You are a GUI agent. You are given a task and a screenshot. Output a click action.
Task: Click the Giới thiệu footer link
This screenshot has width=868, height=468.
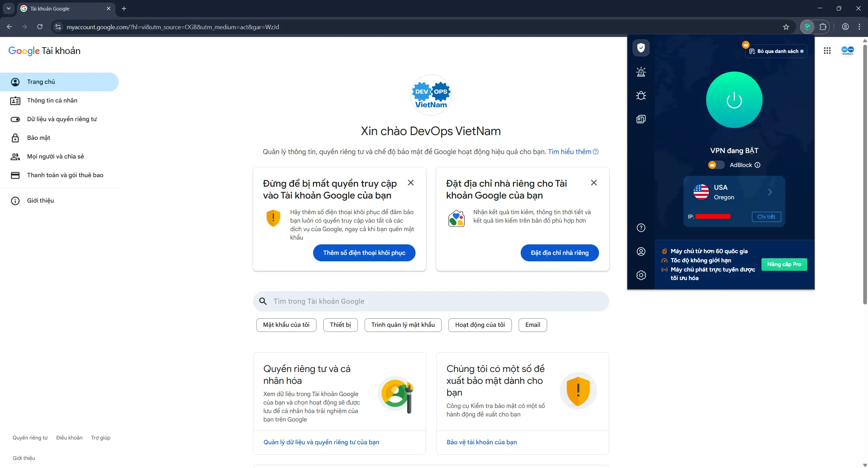24,458
